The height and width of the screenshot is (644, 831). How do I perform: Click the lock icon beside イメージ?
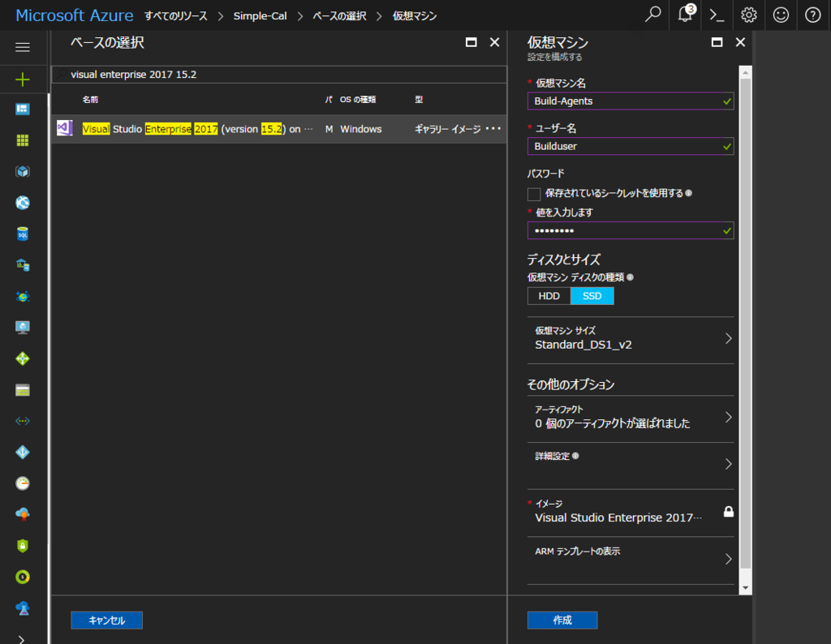click(x=729, y=511)
